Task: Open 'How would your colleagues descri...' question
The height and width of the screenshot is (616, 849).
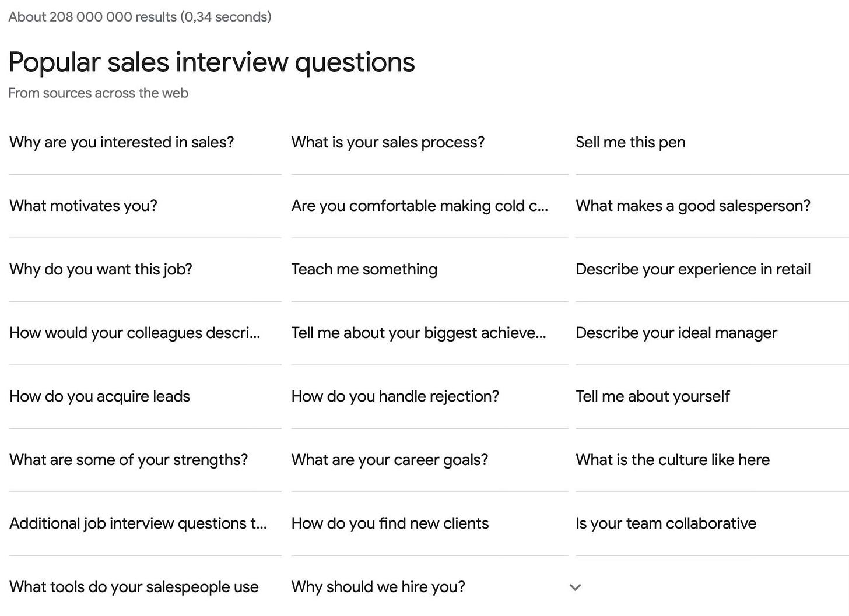Action: tap(135, 333)
